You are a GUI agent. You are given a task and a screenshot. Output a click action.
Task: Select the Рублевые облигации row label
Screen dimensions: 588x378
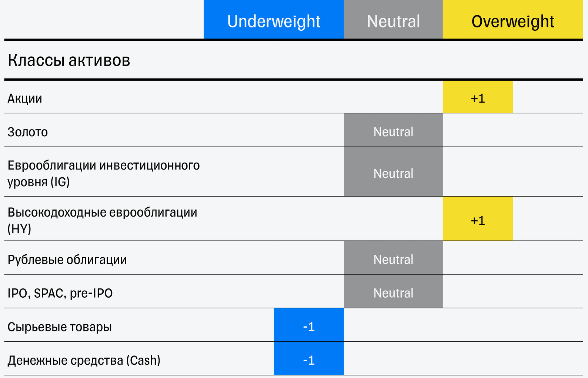67,260
